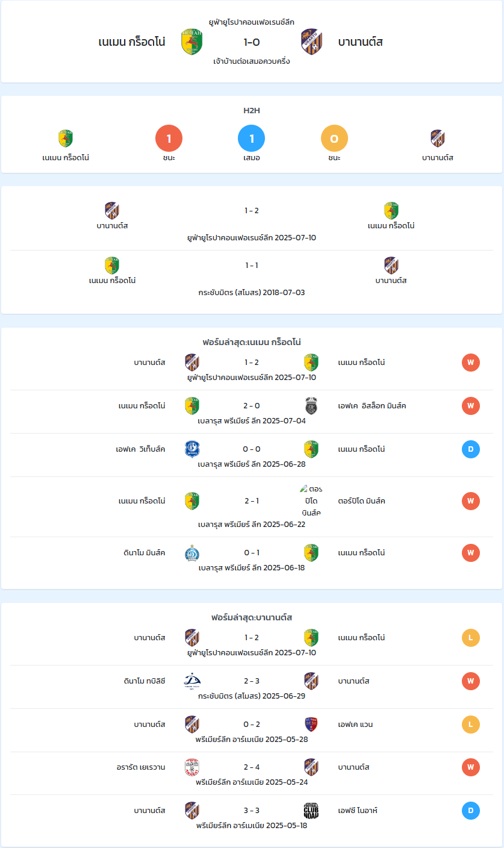Click the Neman Grodno crest in match header
Screen dimensions: 504x848
(x=192, y=42)
